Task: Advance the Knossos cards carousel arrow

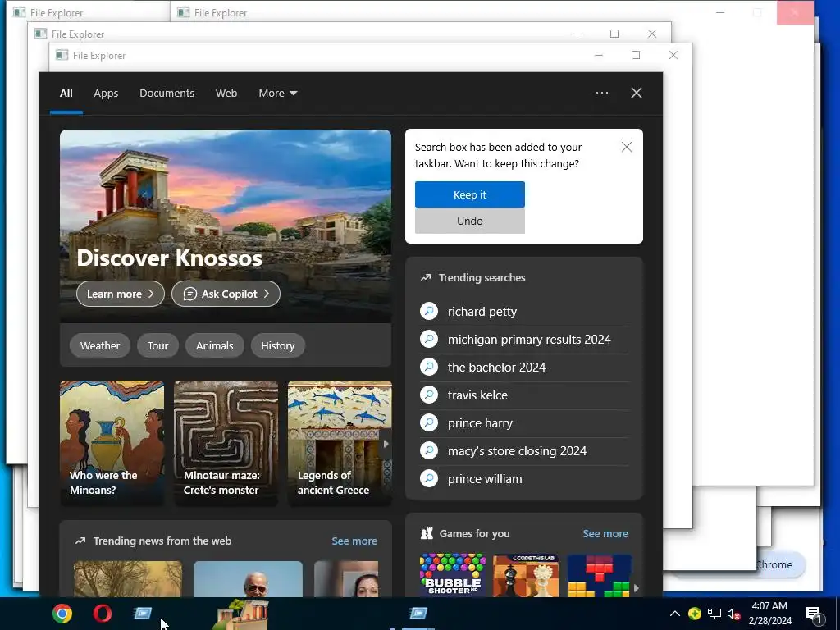Action: 386,444
